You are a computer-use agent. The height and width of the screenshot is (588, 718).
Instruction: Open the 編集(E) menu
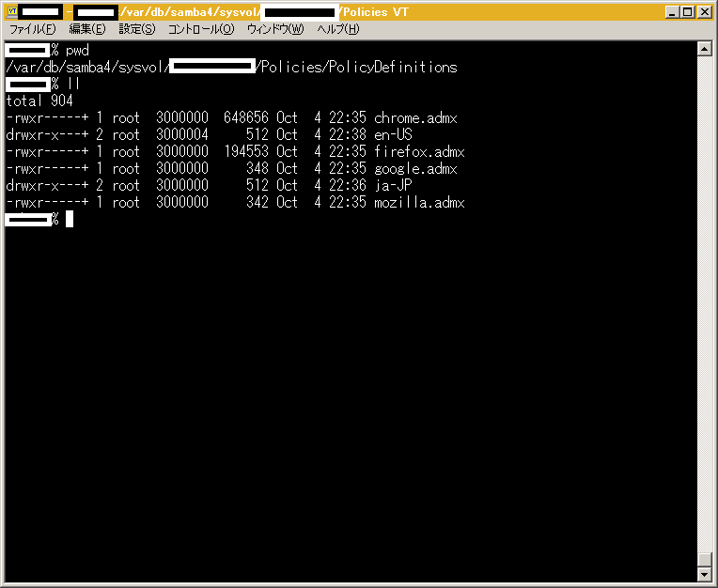[x=87, y=29]
